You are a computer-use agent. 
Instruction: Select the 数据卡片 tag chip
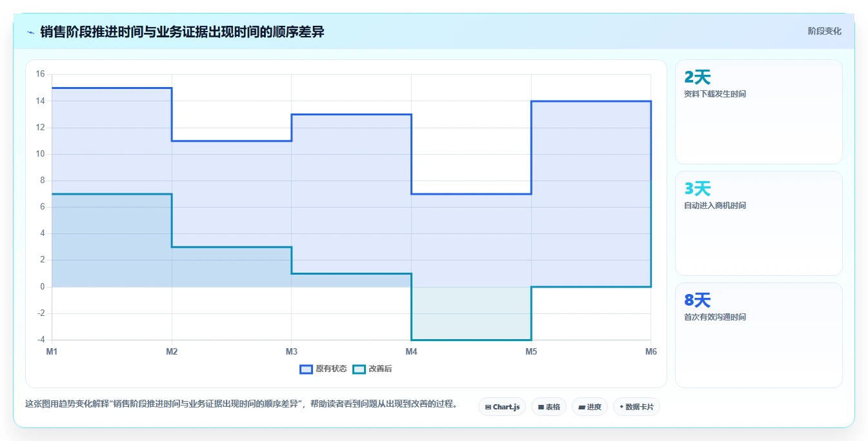[x=636, y=407]
